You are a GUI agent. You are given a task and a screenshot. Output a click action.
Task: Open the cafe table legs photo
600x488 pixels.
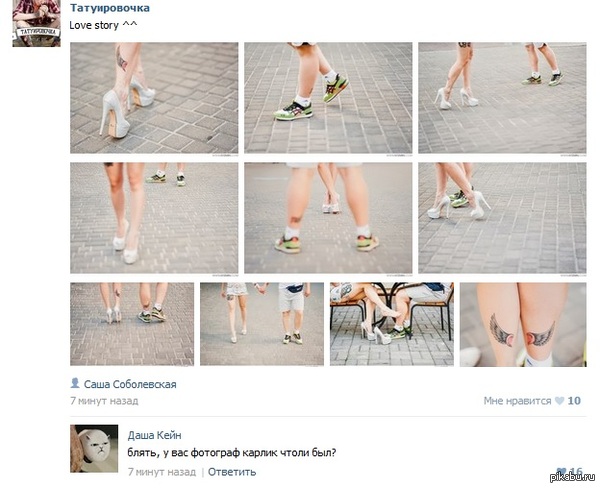click(392, 324)
